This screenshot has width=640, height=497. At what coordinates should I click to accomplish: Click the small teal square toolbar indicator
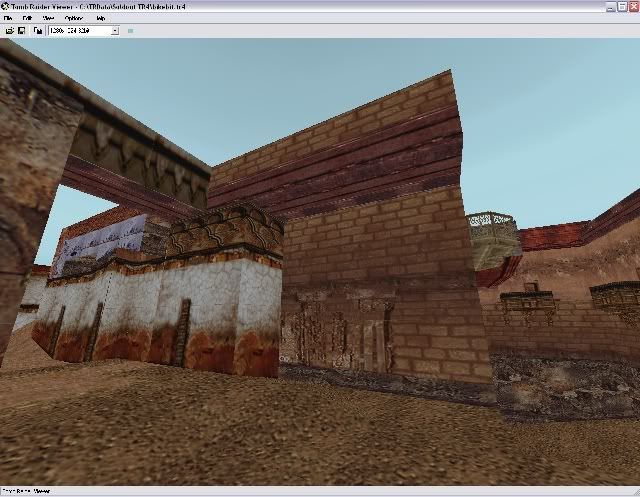click(x=131, y=31)
